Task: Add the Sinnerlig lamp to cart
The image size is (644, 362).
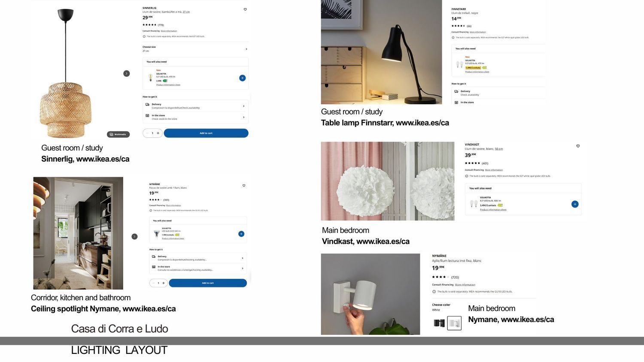Action: [x=206, y=133]
